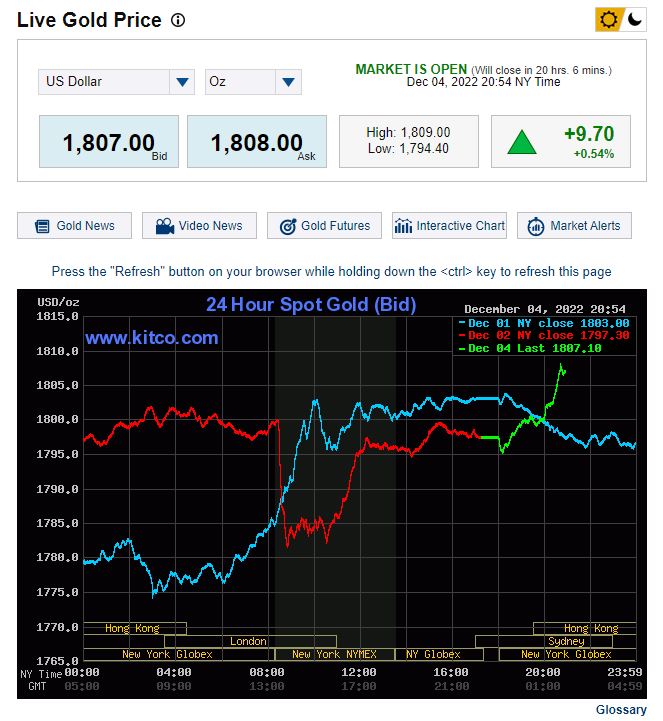Open the US Dollar currency dropdown
The height and width of the screenshot is (721, 663).
tap(116, 82)
